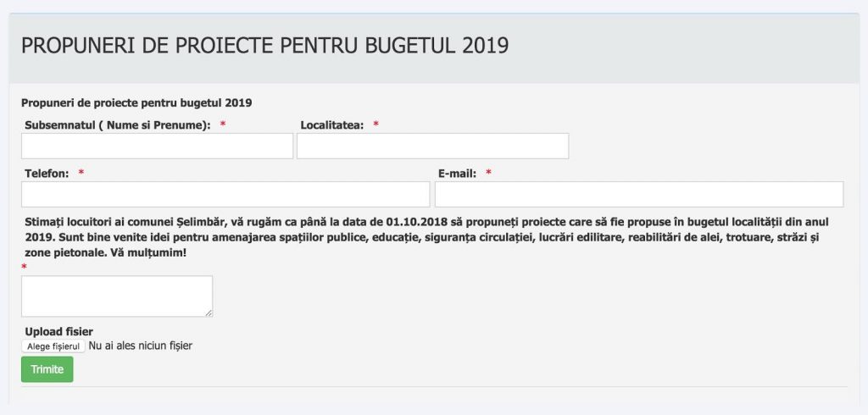The image size is (868, 415).
Task: Click the 'Nu ai ales niciun fișier' text
Action: point(141,346)
